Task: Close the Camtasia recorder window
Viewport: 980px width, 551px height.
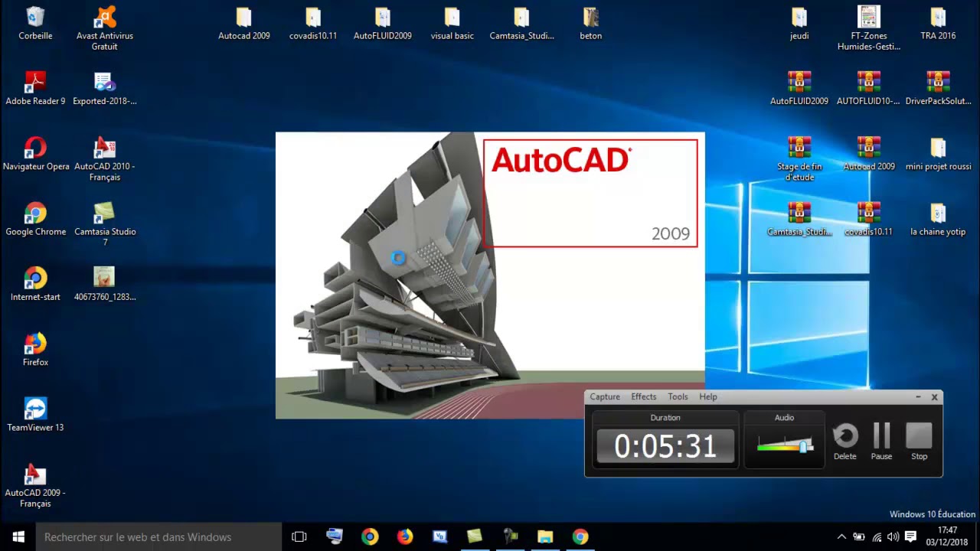Action: 934,396
